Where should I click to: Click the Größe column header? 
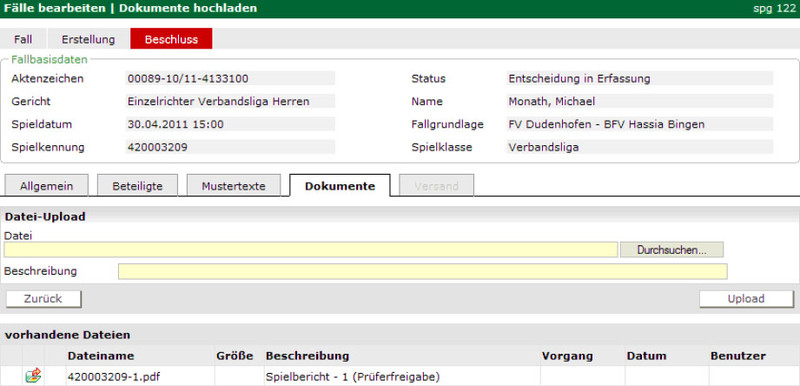tap(235, 356)
